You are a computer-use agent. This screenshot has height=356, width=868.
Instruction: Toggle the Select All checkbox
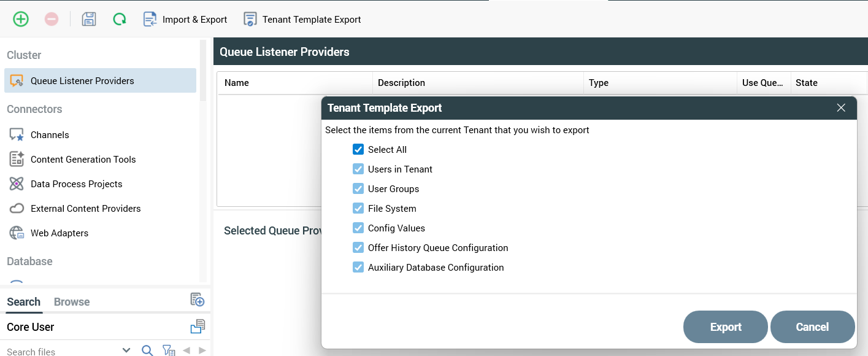tap(358, 150)
